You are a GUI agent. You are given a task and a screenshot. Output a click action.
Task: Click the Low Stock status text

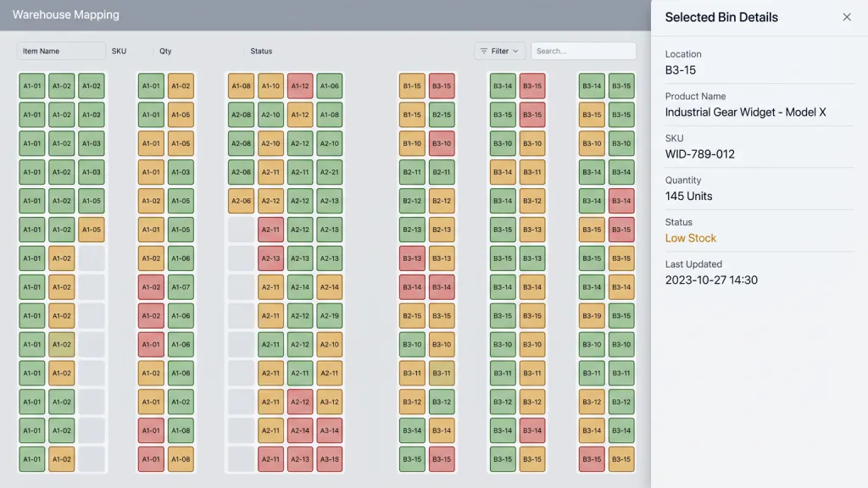(x=690, y=238)
